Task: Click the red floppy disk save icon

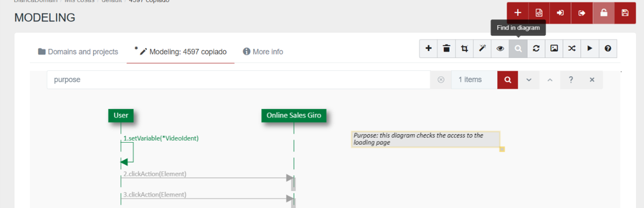Action: tap(625, 13)
